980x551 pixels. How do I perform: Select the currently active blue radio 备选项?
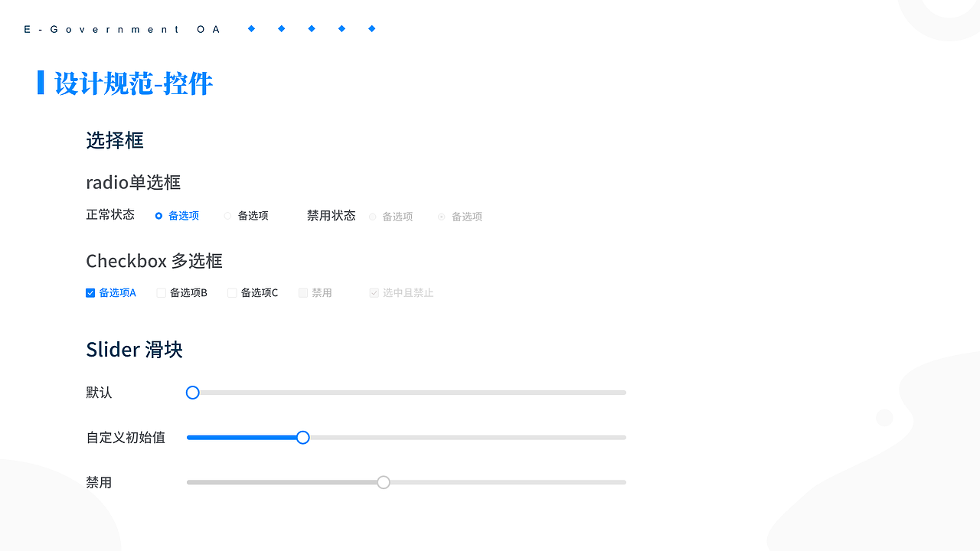click(158, 216)
